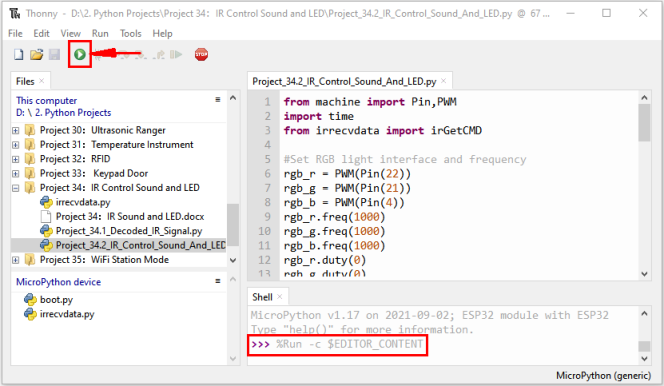Click files panel scrollbar up arrow
This screenshot has height=386, width=664.
(233, 98)
